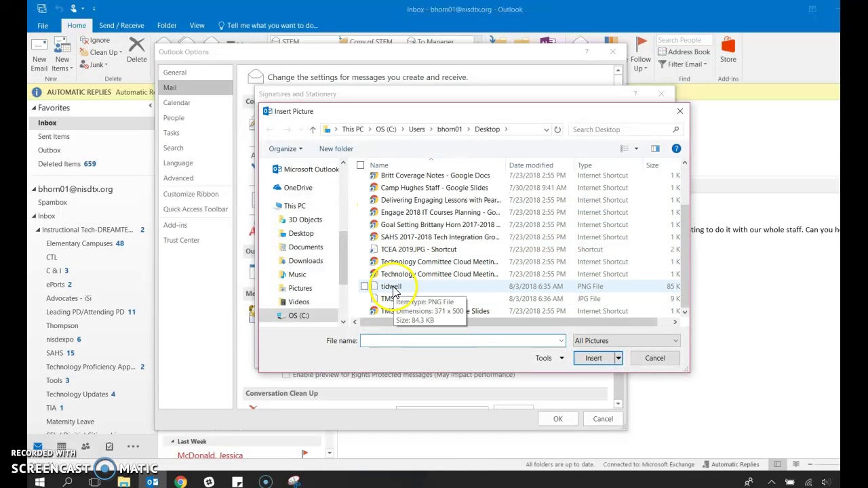Click the Tell me what you want box
The image size is (868, 488).
tap(272, 26)
